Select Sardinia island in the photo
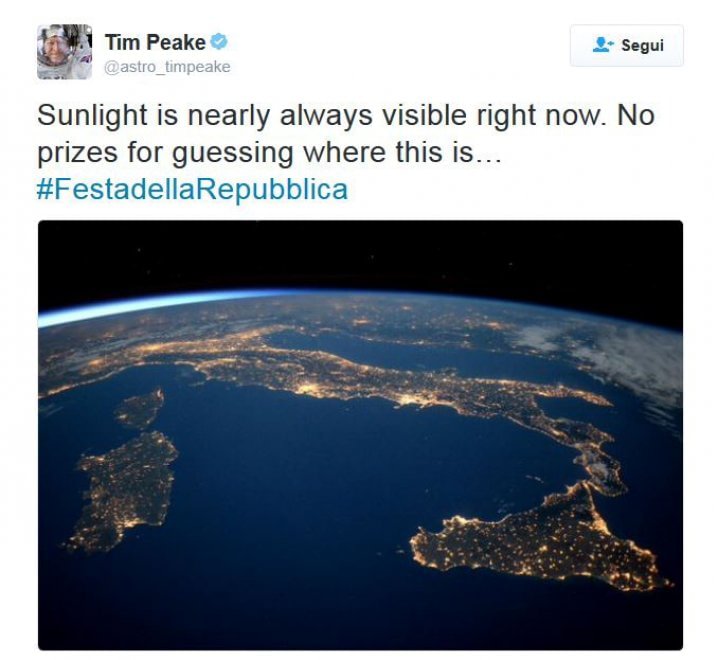Viewport: 718px width, 660px height. tap(125, 490)
